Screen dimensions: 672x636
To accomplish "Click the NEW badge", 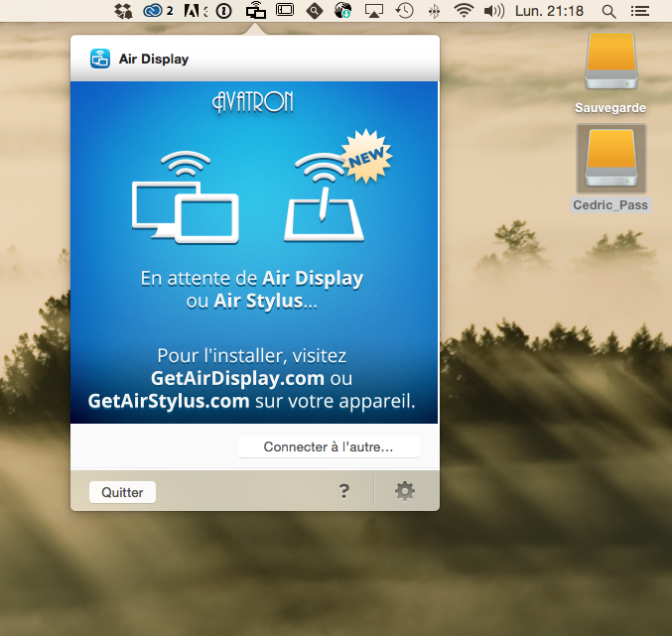I will (x=366, y=157).
